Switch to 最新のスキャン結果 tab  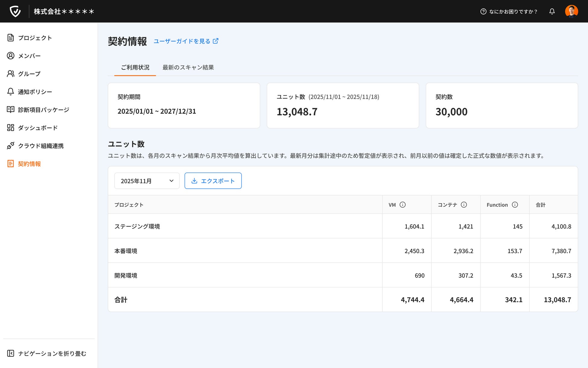pyautogui.click(x=188, y=67)
